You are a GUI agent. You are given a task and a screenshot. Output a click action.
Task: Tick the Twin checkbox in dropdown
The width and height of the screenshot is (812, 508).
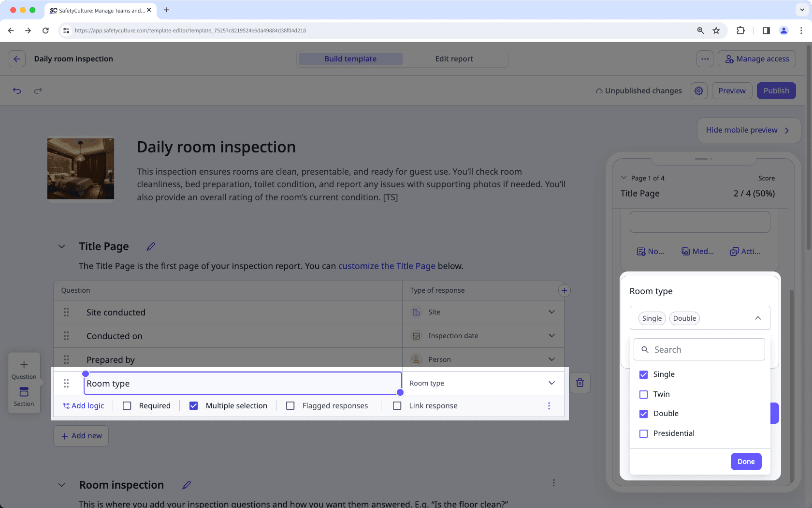click(644, 394)
